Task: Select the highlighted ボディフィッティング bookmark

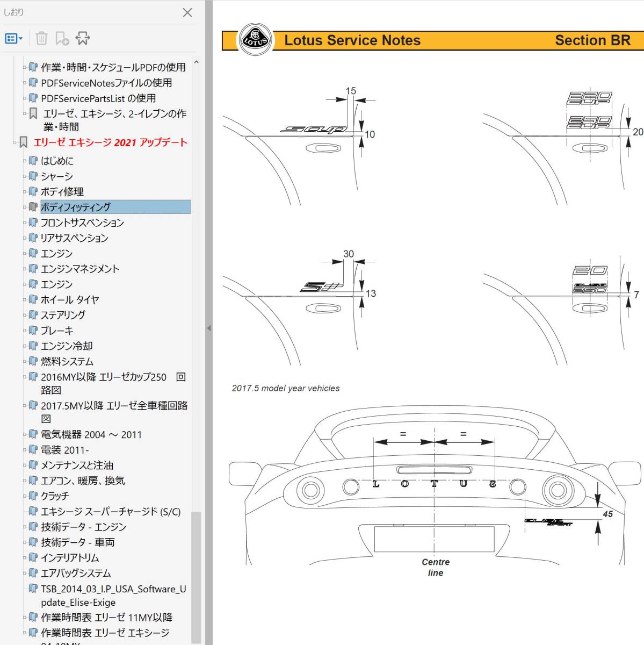Action: point(115,207)
